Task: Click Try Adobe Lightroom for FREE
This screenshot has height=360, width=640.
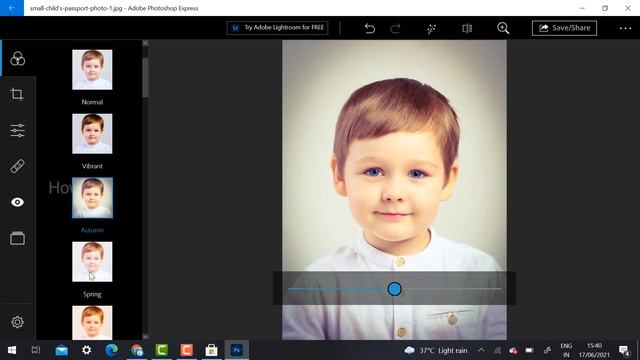Action: [x=277, y=28]
